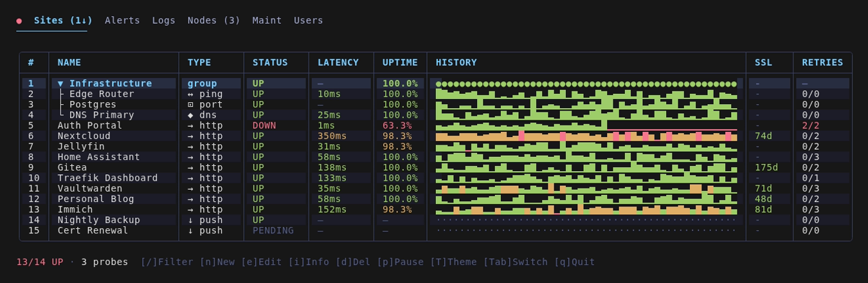Click the [i]Info shortcut

309,262
